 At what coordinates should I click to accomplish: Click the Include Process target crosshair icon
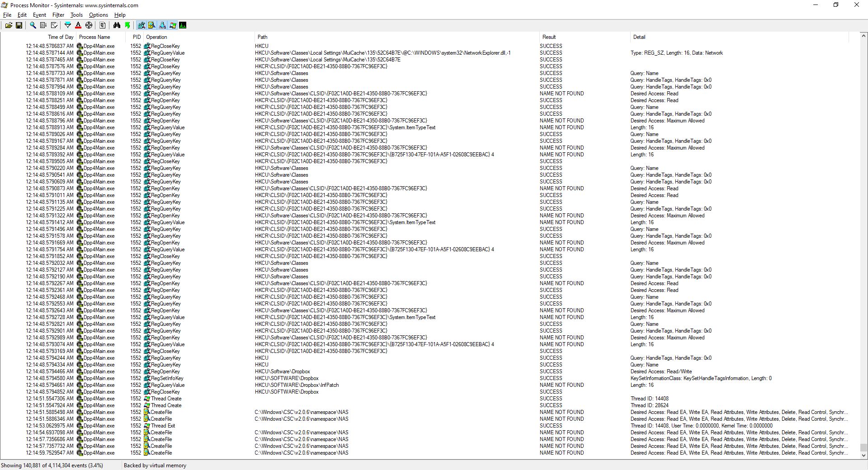pos(89,25)
